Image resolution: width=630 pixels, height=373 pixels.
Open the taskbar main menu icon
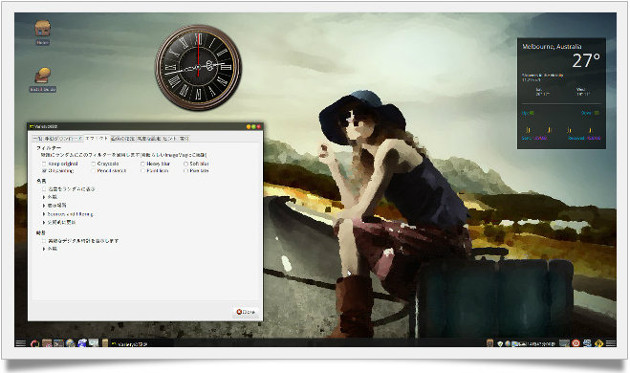tap(21, 343)
